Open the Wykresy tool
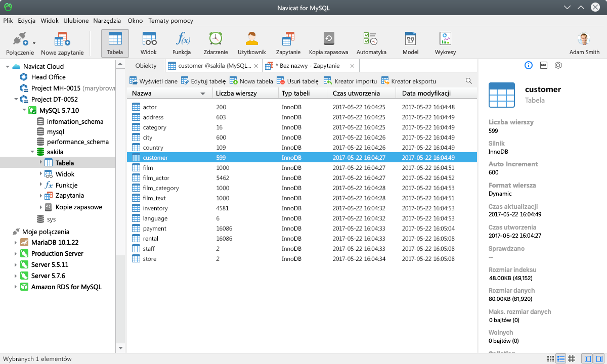Image resolution: width=607 pixels, height=364 pixels. pos(445,42)
